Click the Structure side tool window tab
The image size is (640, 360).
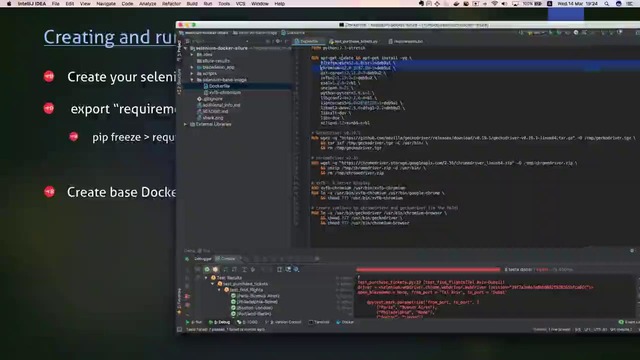click(x=179, y=82)
